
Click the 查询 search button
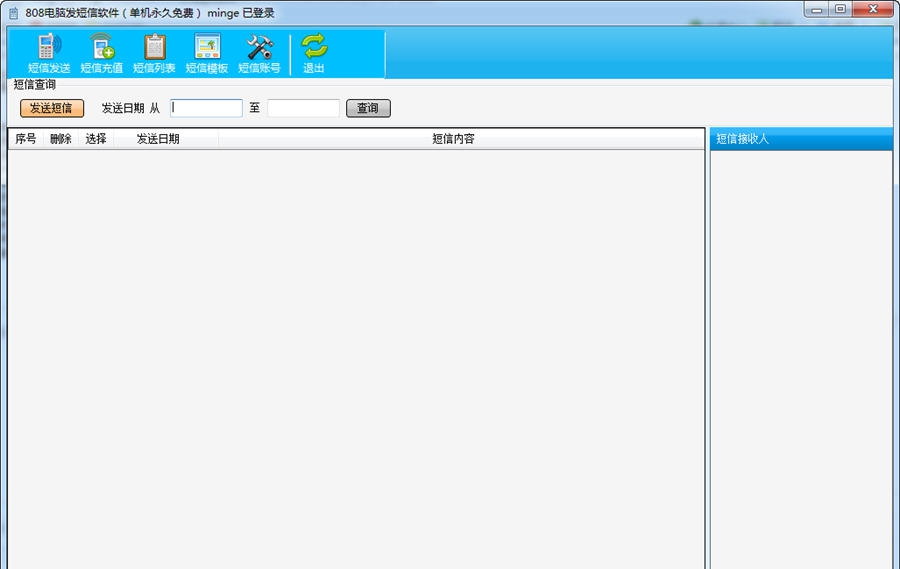coord(368,108)
